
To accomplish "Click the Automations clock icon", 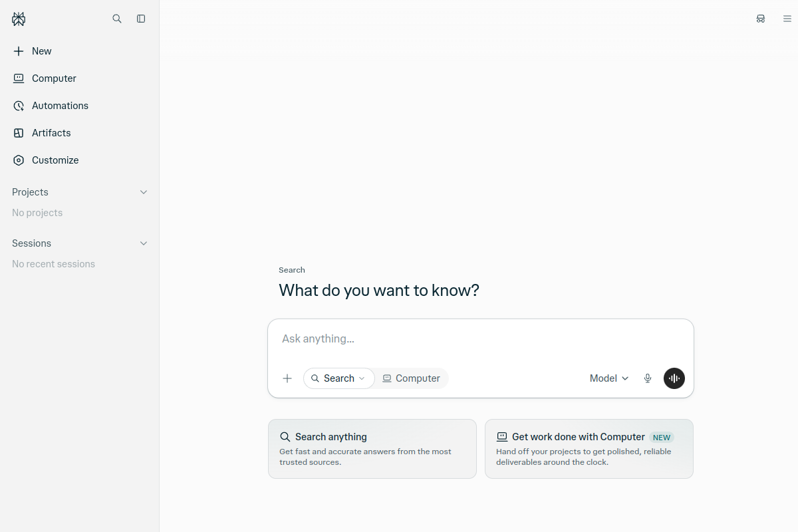I will pos(19,106).
